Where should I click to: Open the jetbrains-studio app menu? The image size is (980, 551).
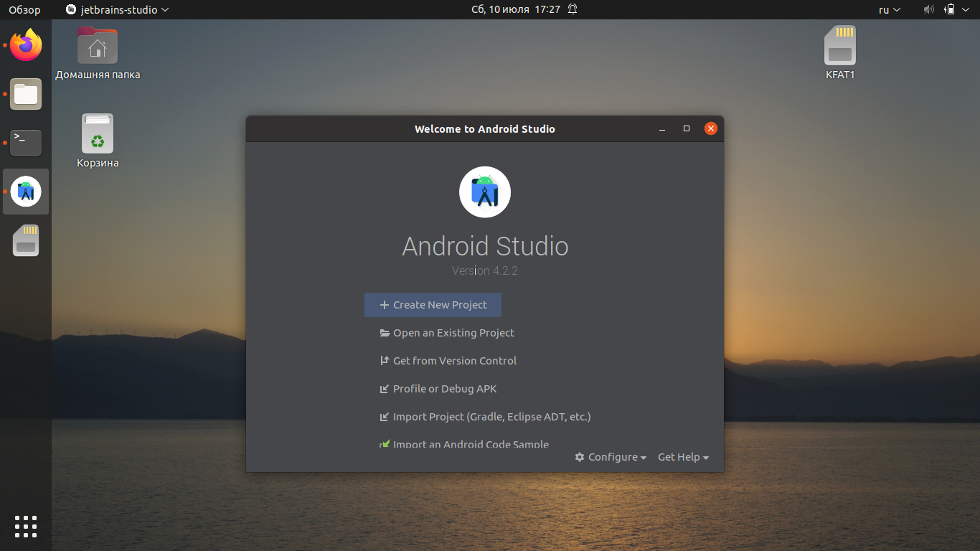tap(118, 9)
